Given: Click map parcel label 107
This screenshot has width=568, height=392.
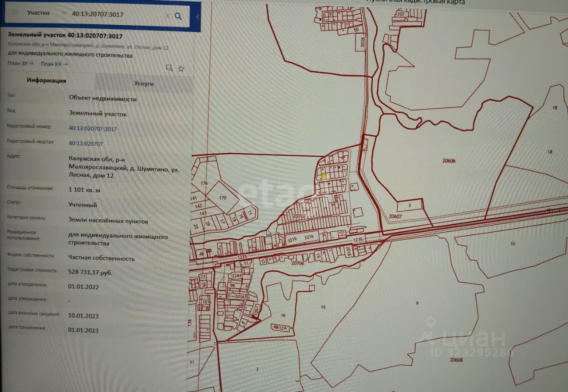Looking at the screenshot, I should coord(401,14).
